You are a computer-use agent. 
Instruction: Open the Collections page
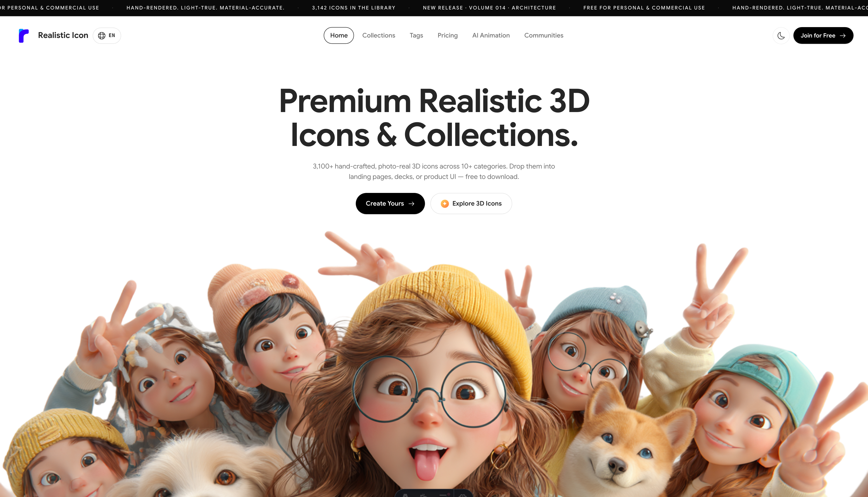pos(379,35)
